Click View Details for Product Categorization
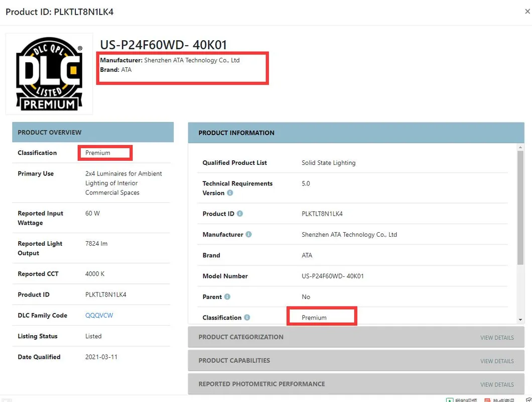The image size is (532, 402). click(497, 338)
